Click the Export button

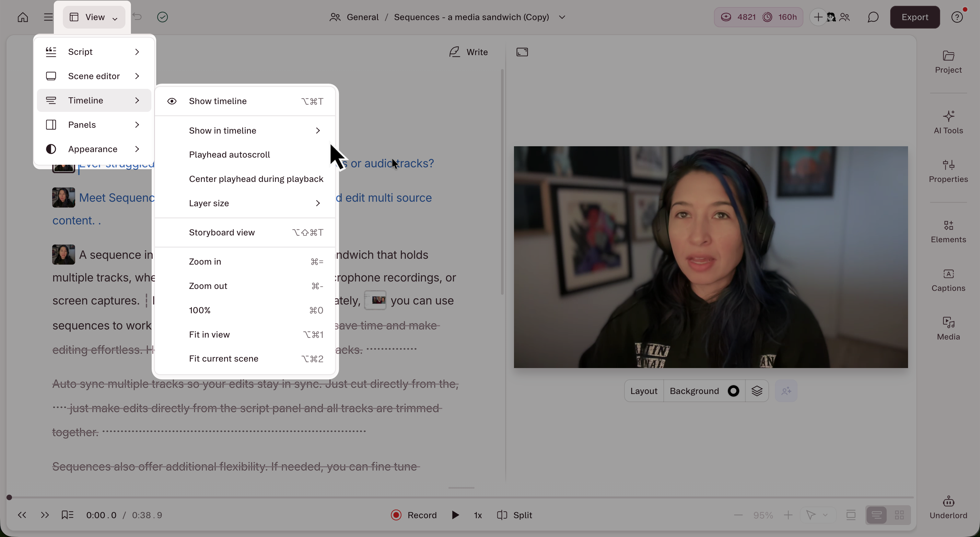tap(915, 17)
